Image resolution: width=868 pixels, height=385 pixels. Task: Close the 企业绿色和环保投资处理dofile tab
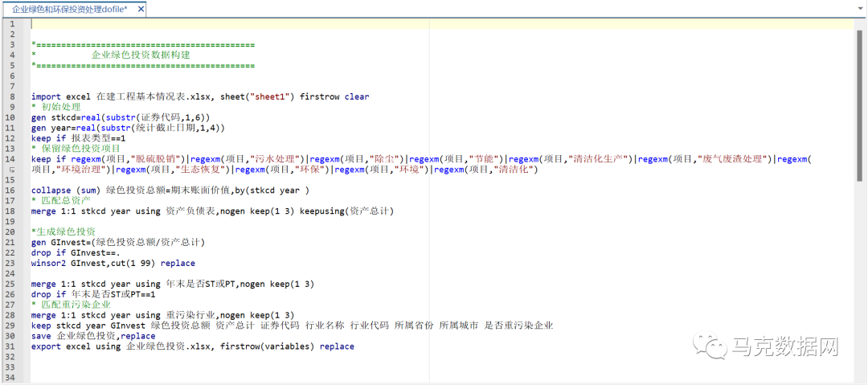(x=141, y=10)
